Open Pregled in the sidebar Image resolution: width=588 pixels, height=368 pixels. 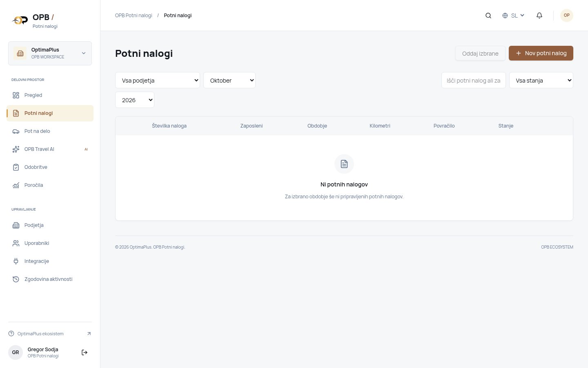pyautogui.click(x=50, y=95)
